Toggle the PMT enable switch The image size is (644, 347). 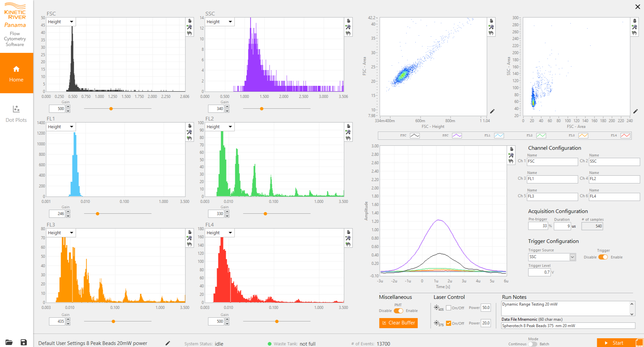[x=398, y=311]
